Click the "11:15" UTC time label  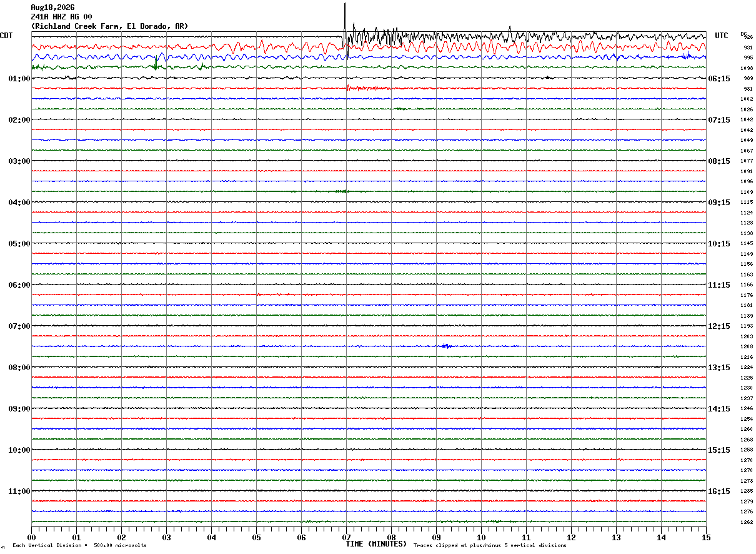click(720, 285)
